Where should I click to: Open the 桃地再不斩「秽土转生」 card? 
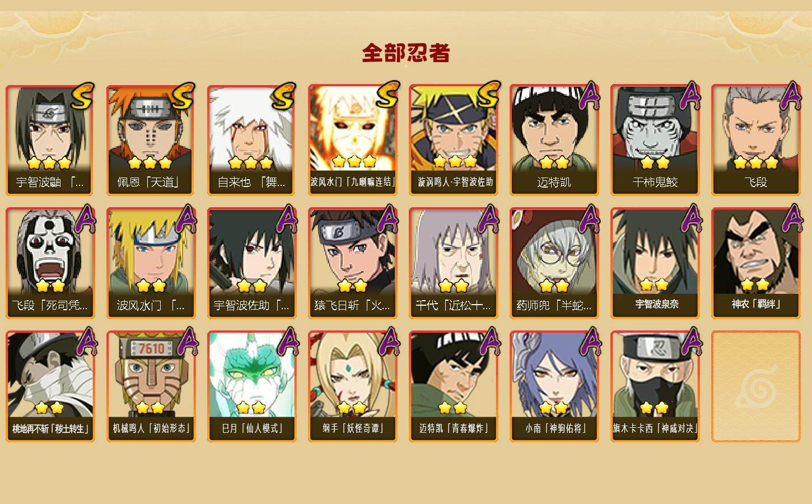pos(50,386)
